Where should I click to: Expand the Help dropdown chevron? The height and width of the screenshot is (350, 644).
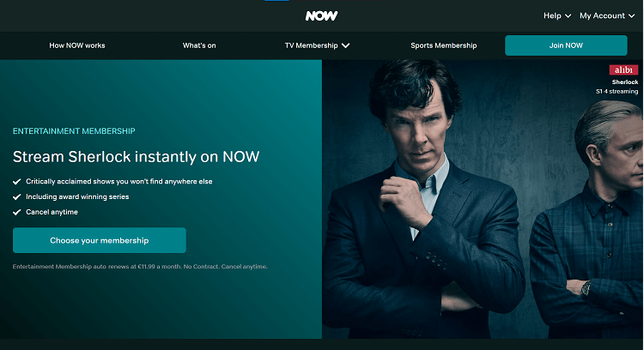(568, 16)
